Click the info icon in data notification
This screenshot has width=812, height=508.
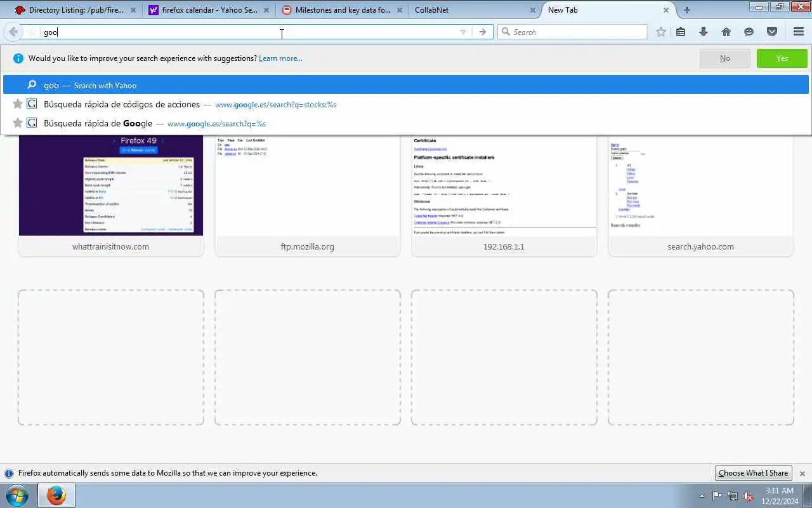(x=9, y=473)
